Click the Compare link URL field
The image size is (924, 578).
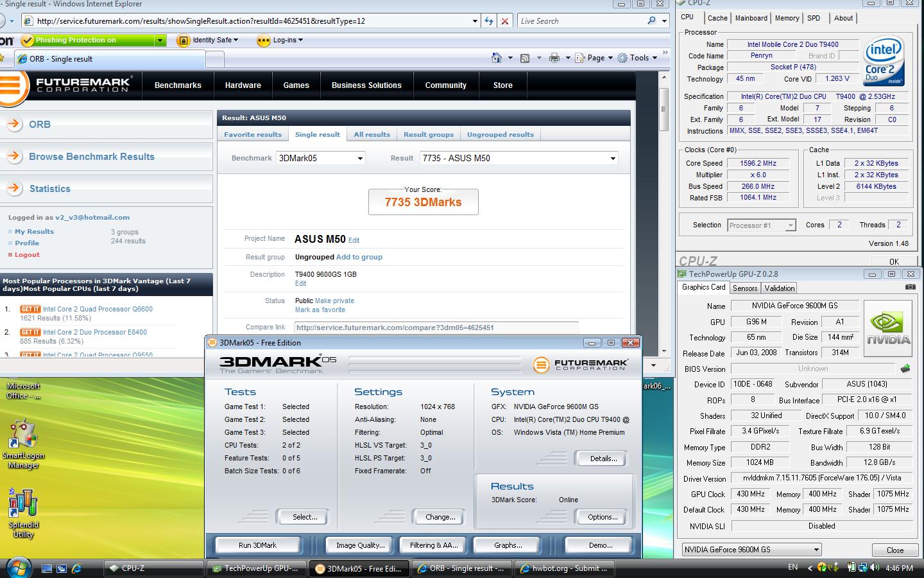[436, 328]
